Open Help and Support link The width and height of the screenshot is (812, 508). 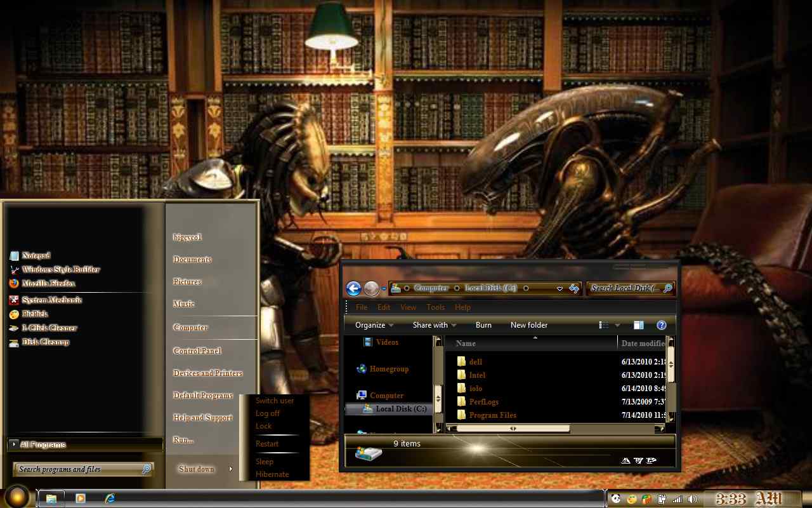tap(203, 418)
